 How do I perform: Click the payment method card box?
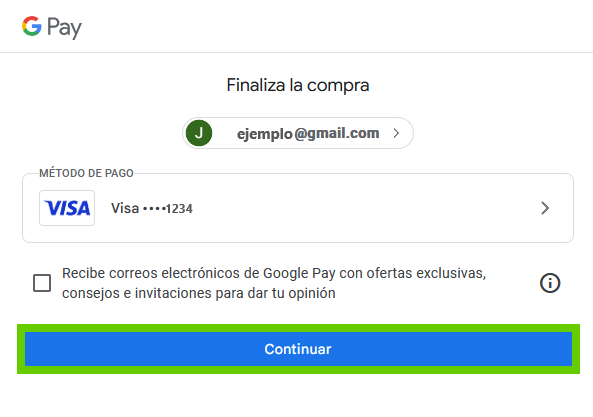(x=298, y=208)
